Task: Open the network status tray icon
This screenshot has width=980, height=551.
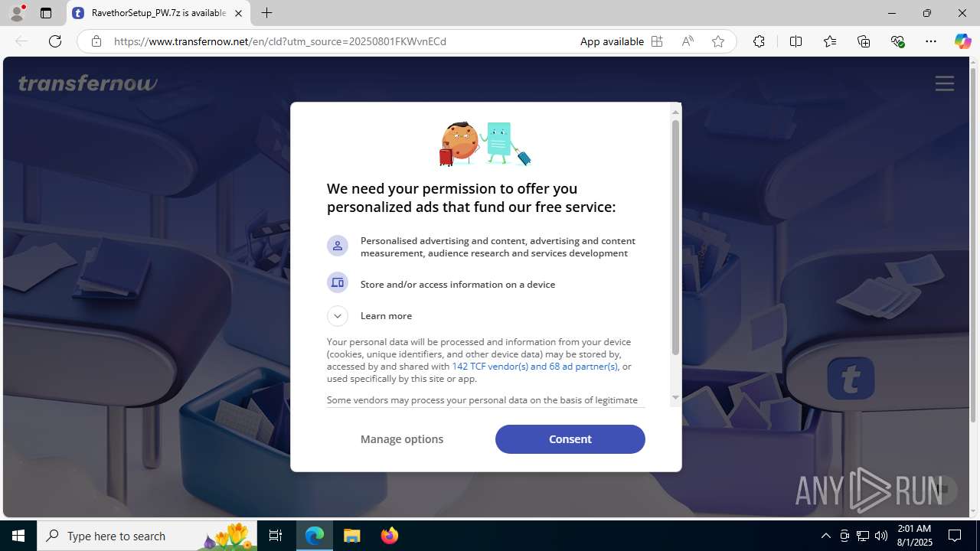Action: (863, 536)
